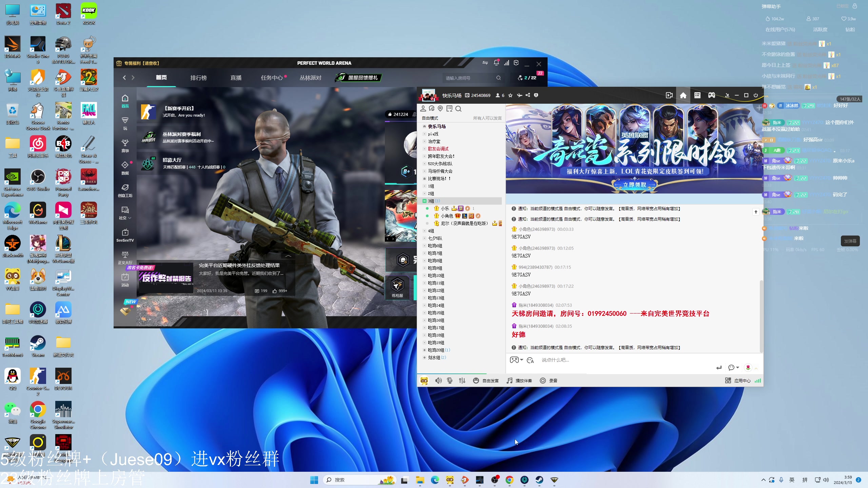Click the channel search magnifier above the channel tree

458,108
